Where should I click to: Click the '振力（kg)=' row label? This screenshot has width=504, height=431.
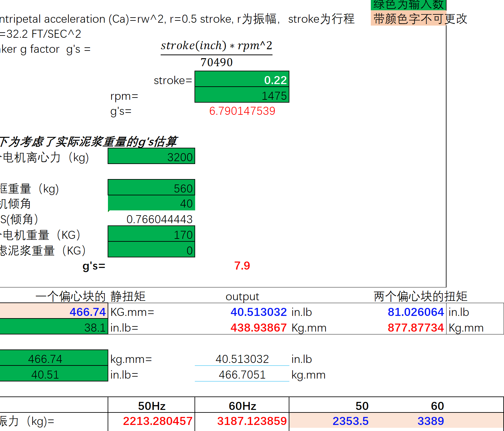click(27, 421)
